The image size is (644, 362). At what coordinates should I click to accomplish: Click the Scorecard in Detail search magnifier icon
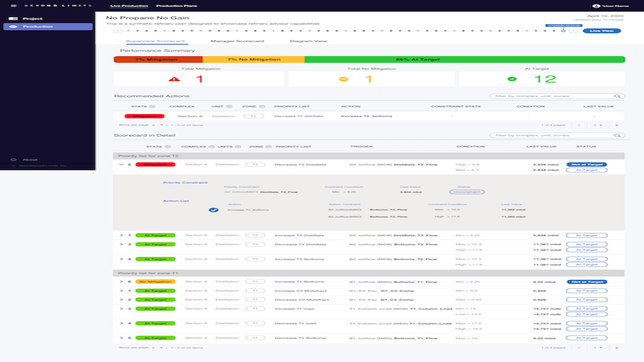coord(617,135)
